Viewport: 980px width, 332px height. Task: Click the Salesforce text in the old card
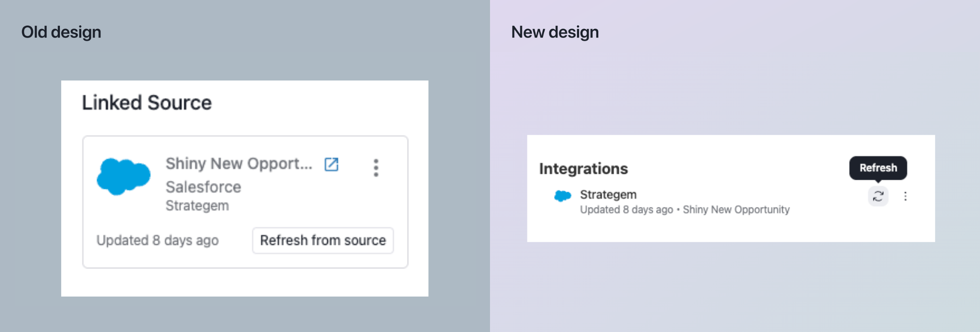(x=203, y=187)
